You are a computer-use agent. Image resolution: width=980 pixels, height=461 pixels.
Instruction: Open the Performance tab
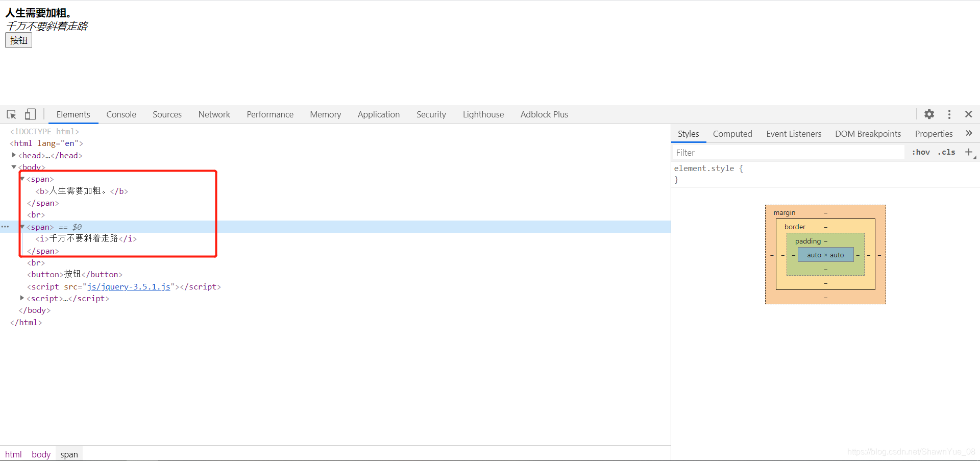click(270, 114)
